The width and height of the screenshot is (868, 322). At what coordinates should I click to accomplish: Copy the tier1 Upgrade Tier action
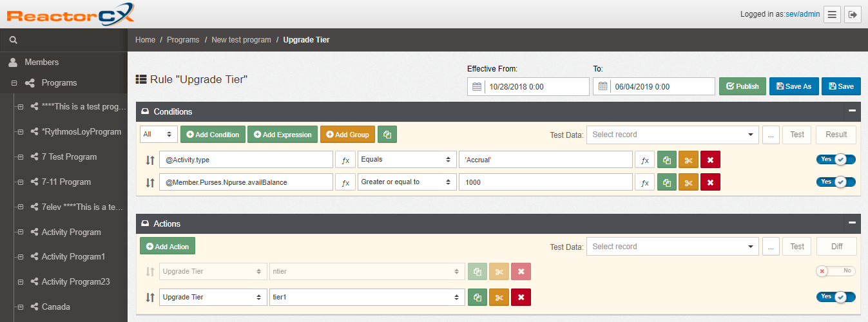pos(477,298)
